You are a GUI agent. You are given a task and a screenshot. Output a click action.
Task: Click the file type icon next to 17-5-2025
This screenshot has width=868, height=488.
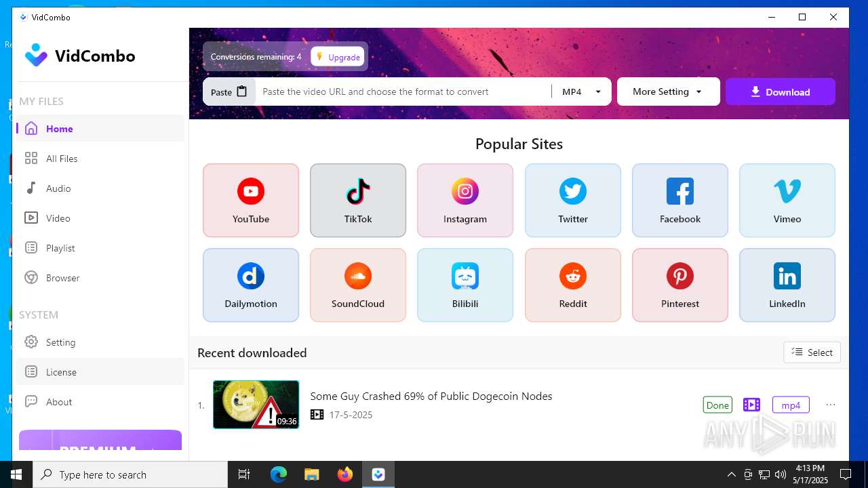pyautogui.click(x=317, y=415)
